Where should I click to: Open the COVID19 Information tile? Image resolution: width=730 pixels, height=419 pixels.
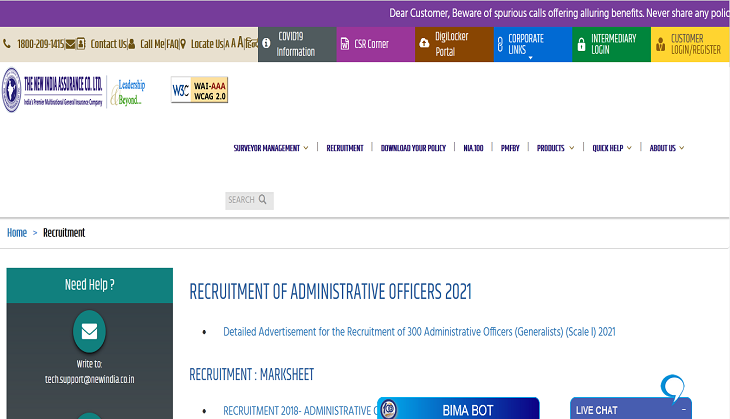click(x=297, y=44)
